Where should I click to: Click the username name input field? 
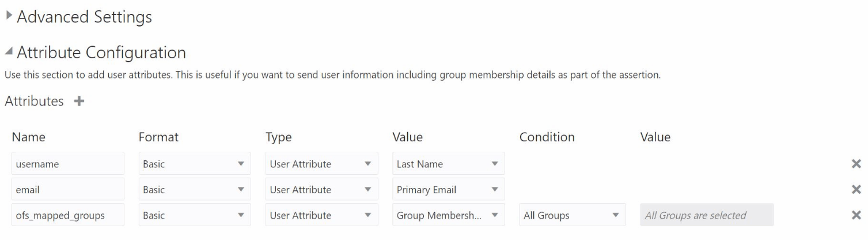coord(68,164)
